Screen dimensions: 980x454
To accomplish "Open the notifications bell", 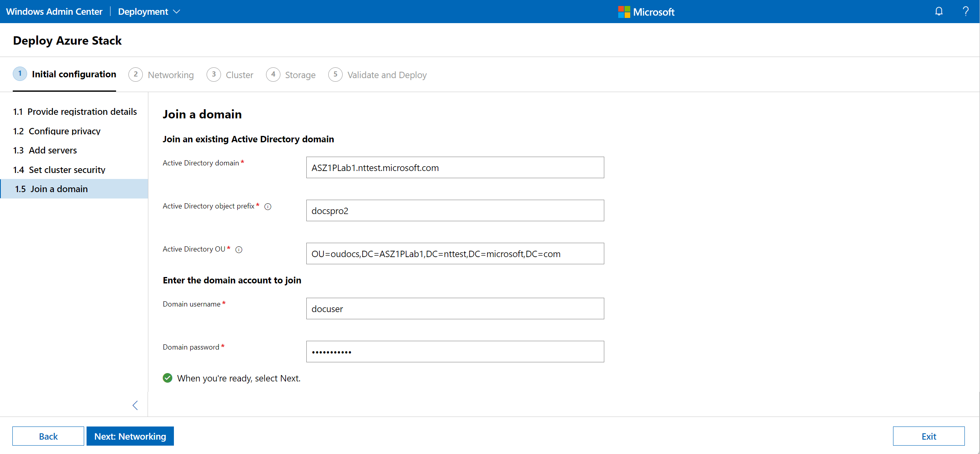I will [939, 11].
